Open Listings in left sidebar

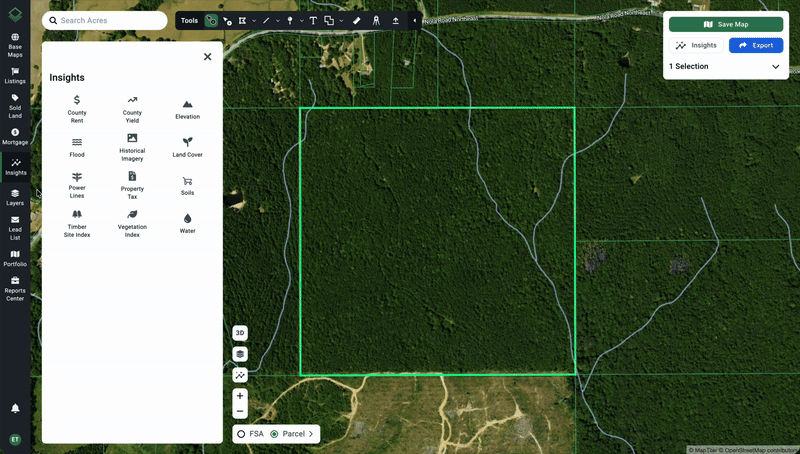coord(15,75)
